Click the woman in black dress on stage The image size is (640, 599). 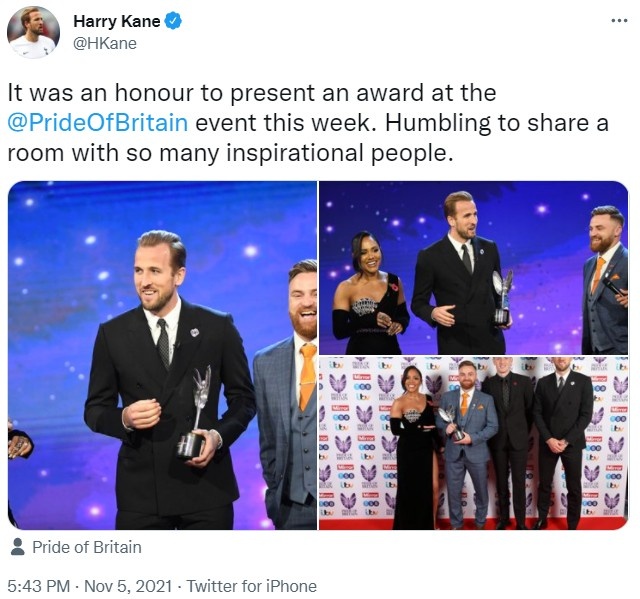pos(370,293)
